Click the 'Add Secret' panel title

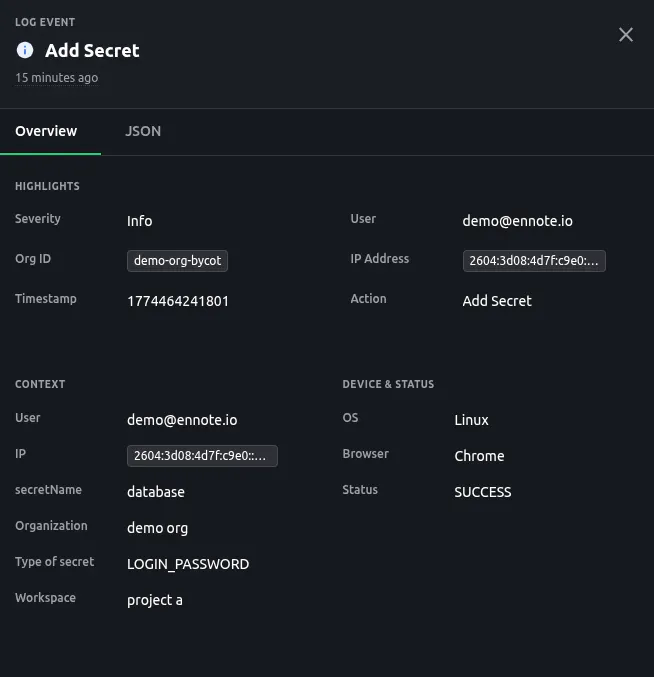(92, 51)
